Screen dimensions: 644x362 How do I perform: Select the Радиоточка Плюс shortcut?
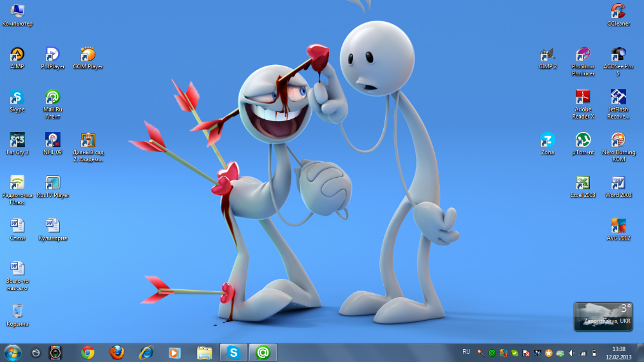point(17,190)
